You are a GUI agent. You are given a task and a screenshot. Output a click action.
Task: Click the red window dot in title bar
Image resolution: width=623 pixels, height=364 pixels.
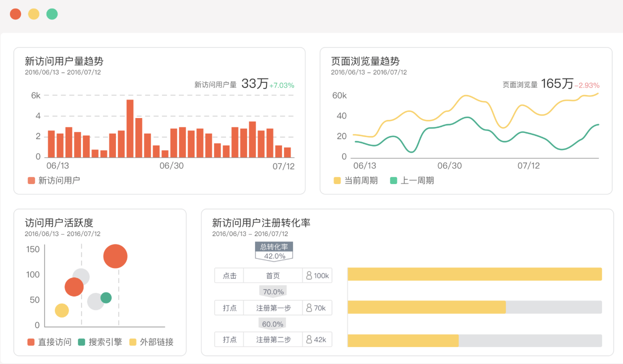[x=15, y=14]
